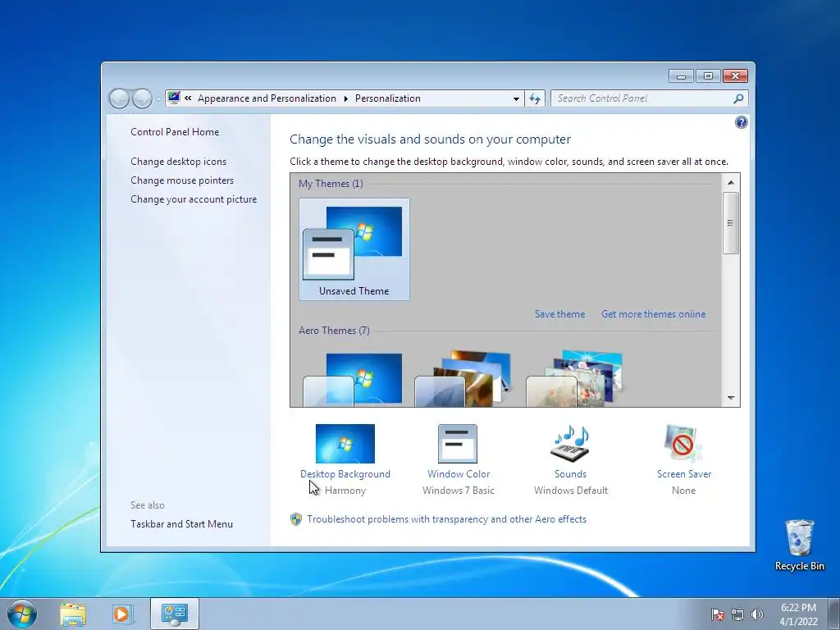Go to Appearance and Personalization breadcrumb
Screen dimensions: 840x630
(x=267, y=98)
